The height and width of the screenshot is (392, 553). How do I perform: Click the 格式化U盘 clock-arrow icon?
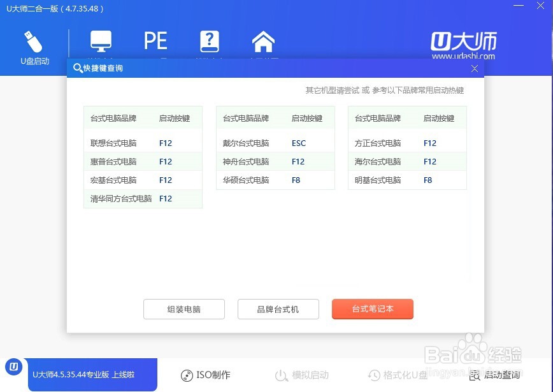374,376
